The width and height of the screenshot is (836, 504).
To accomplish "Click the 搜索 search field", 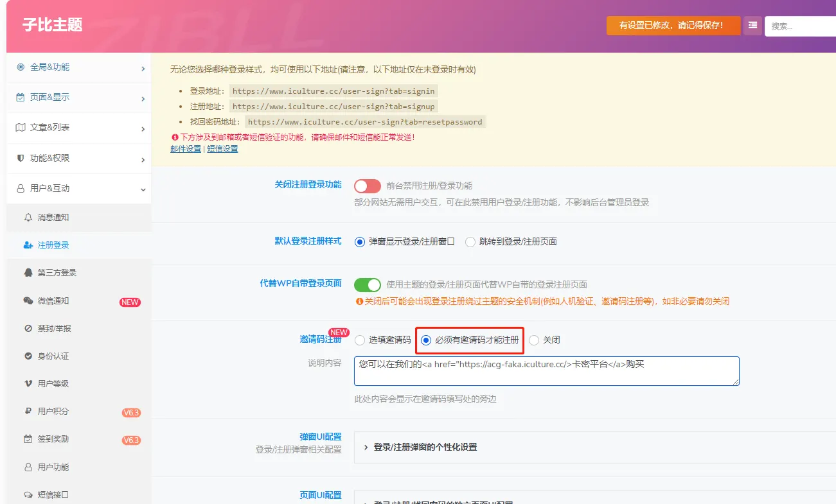I will (800, 26).
